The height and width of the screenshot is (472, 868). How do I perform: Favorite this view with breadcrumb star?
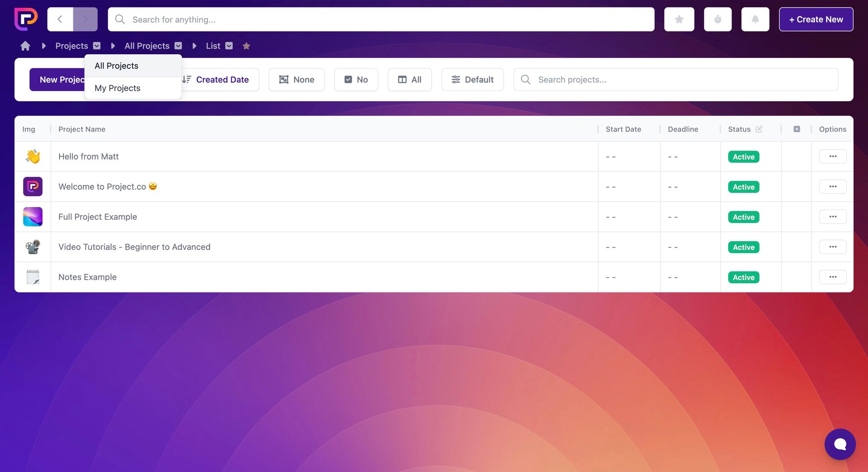click(246, 46)
